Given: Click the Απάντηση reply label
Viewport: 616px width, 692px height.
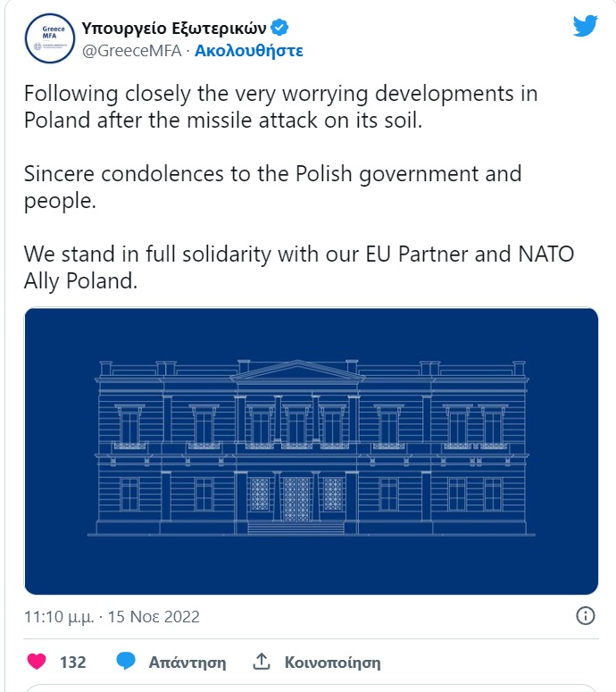Looking at the screenshot, I should (x=187, y=663).
